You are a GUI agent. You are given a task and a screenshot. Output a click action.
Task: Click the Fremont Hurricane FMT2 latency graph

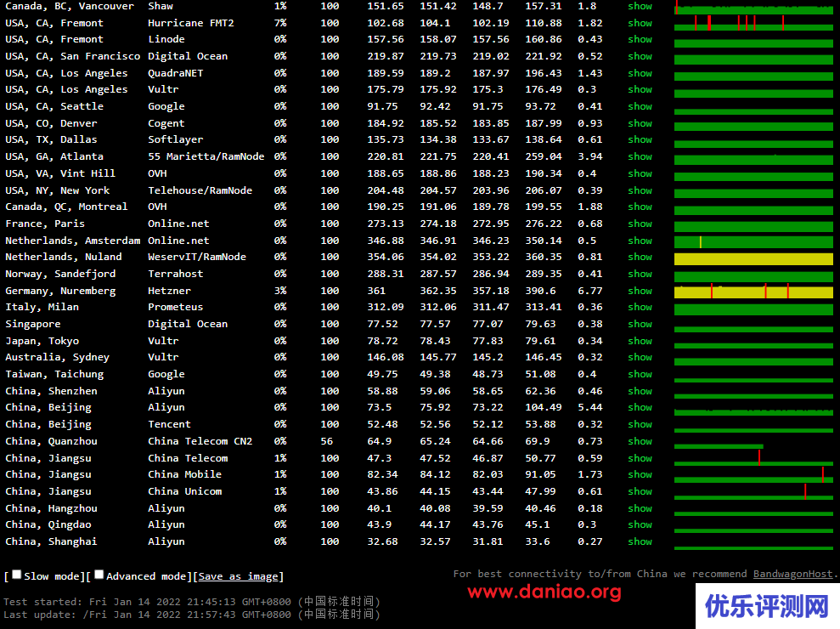[753, 23]
